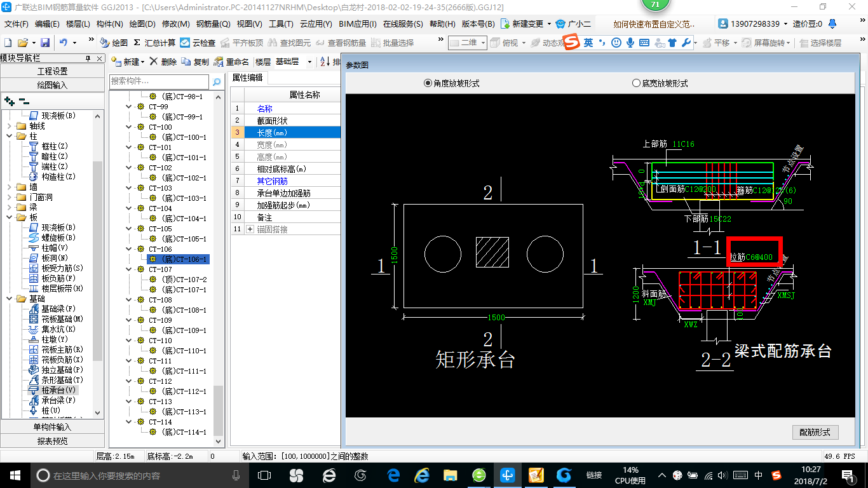Click the 工程设置 button
This screenshot has height=488, width=868.
53,71
